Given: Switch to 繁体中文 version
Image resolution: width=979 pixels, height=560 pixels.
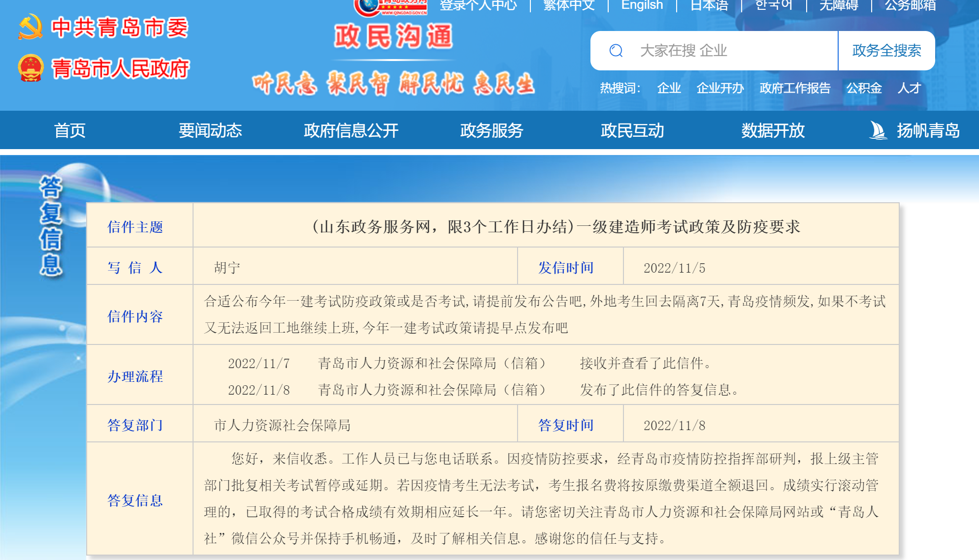Looking at the screenshot, I should [569, 5].
